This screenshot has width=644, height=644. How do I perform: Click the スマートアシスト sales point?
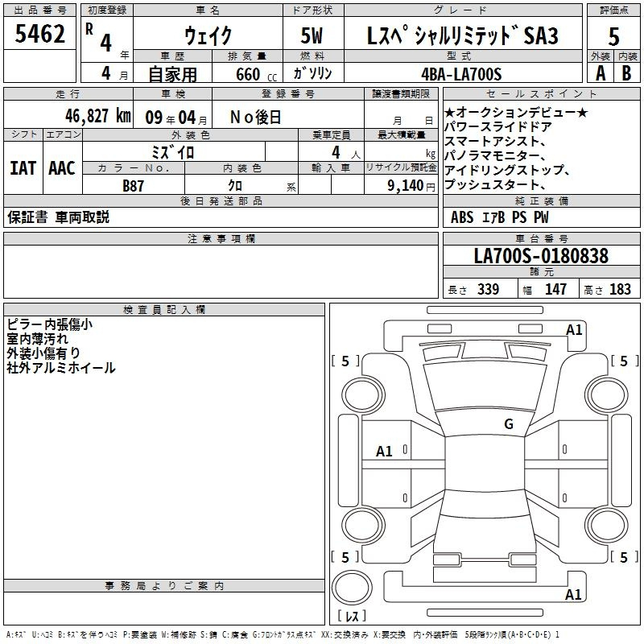[495, 142]
